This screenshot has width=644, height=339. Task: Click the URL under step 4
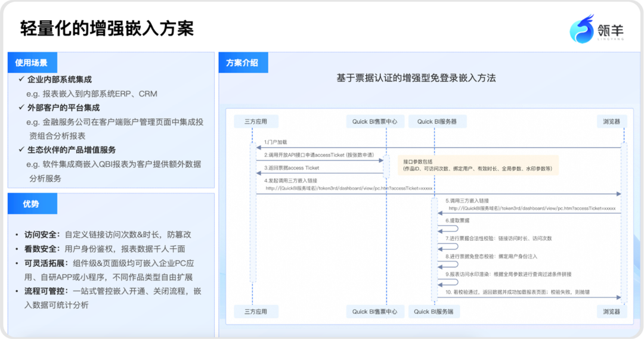click(349, 188)
